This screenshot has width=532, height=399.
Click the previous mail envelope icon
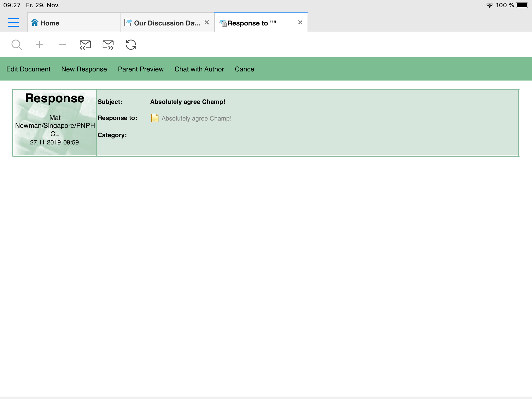[85, 45]
